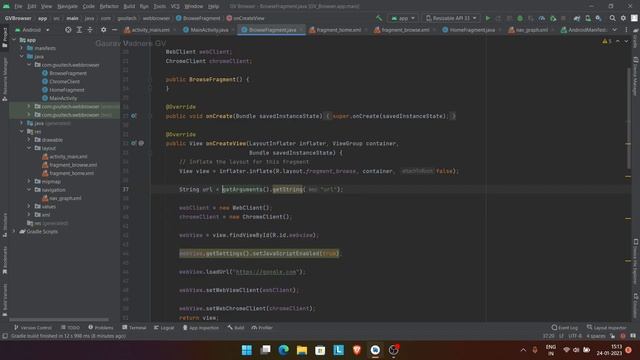Click the gutter icon beside onCreateView
This screenshot has width=640, height=360.
point(133,143)
